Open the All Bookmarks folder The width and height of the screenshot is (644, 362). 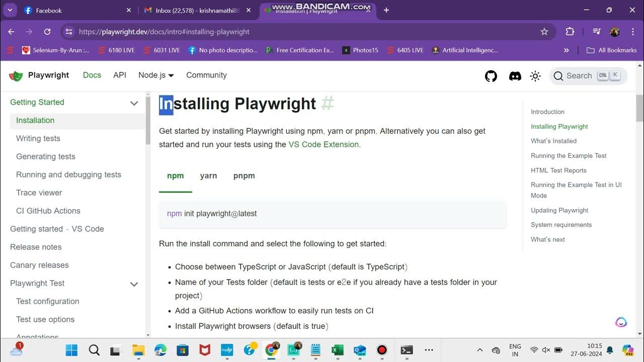click(612, 50)
